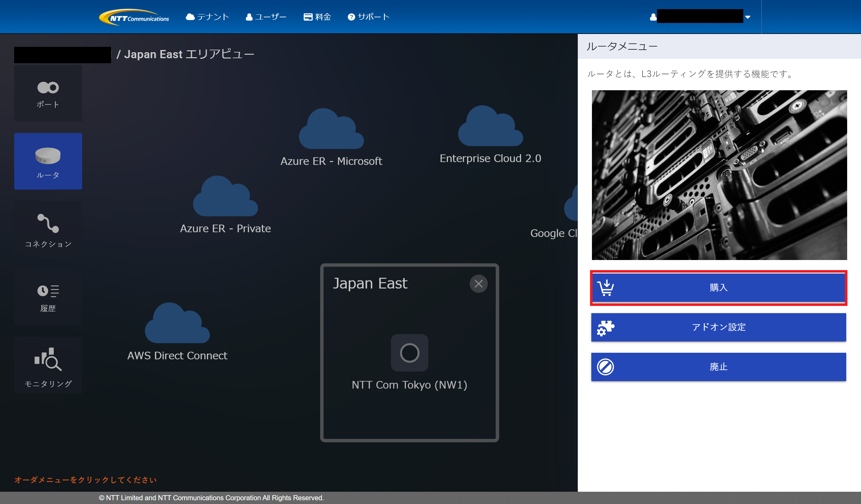
Task: Select the ルータ (Router) sidebar icon
Action: click(48, 161)
